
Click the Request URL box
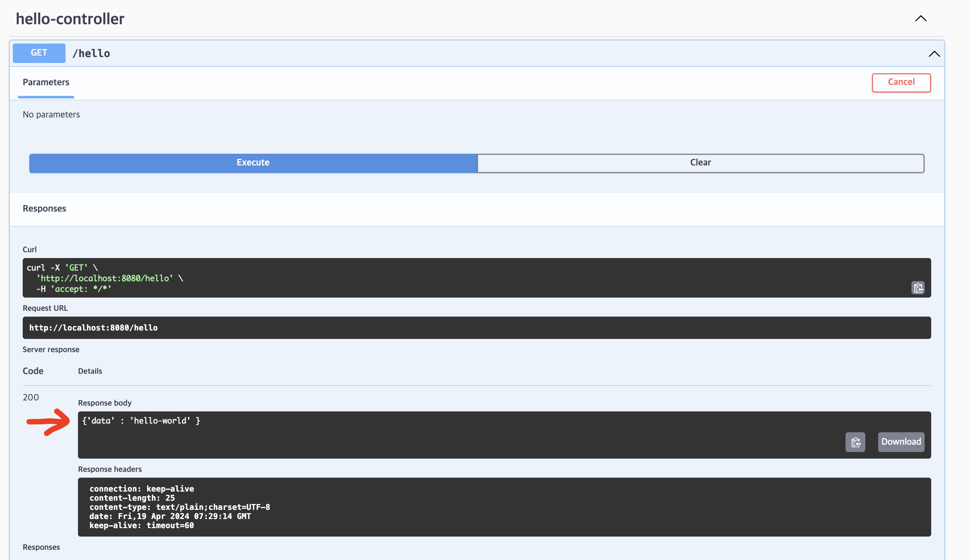click(476, 328)
